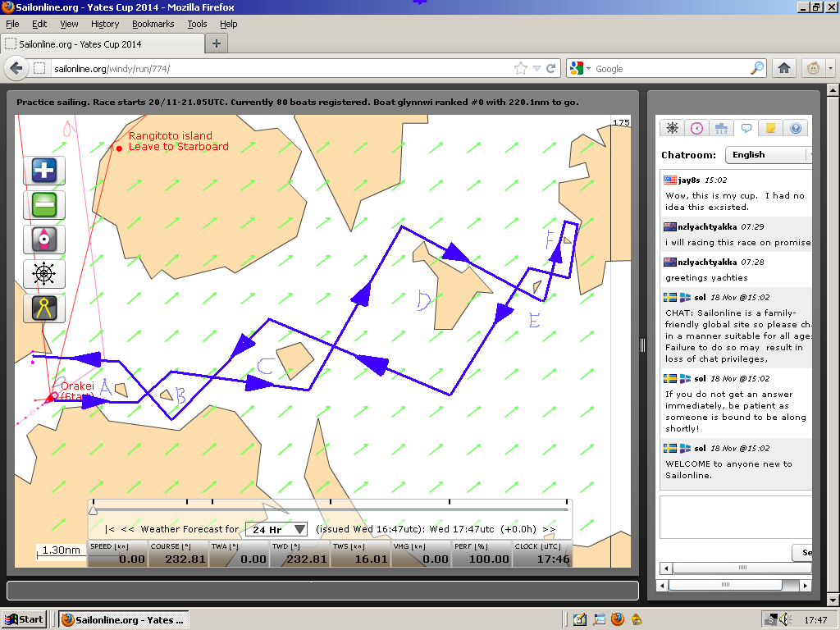The image size is (840, 630).
Task: Open the ship's wheel tab in side panel
Action: (673, 128)
